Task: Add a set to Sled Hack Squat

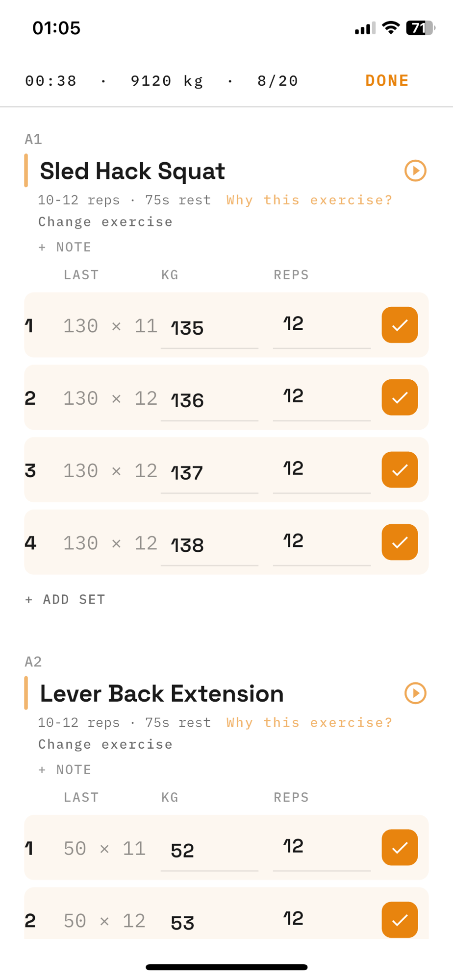Action: pos(65,599)
